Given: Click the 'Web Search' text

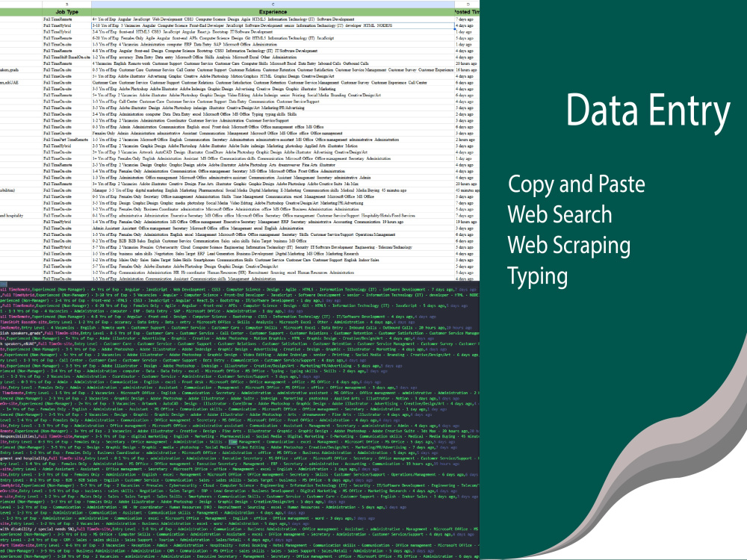Looking at the screenshot, I should (x=560, y=214).
